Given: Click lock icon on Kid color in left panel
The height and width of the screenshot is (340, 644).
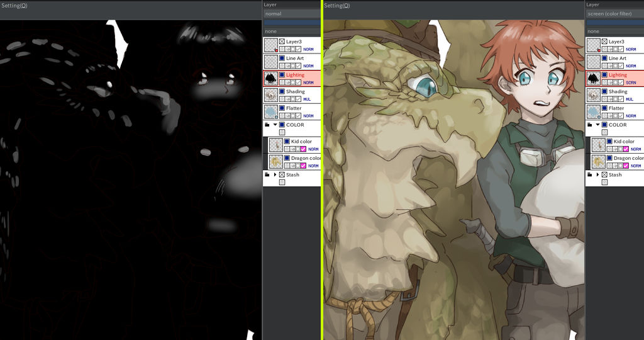Looking at the screenshot, I should (287, 149).
